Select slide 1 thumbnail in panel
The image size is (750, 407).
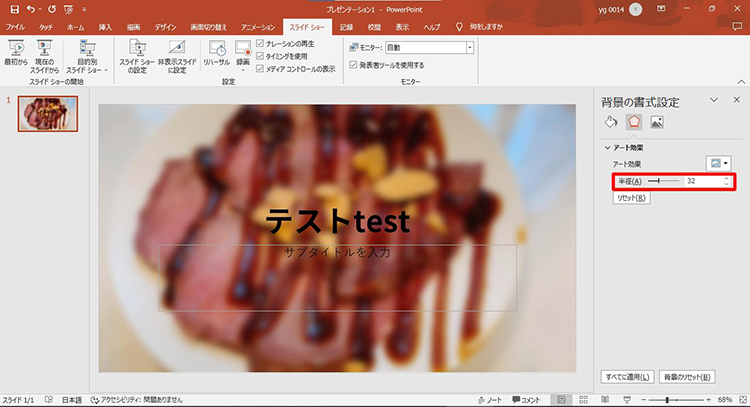pyautogui.click(x=47, y=117)
